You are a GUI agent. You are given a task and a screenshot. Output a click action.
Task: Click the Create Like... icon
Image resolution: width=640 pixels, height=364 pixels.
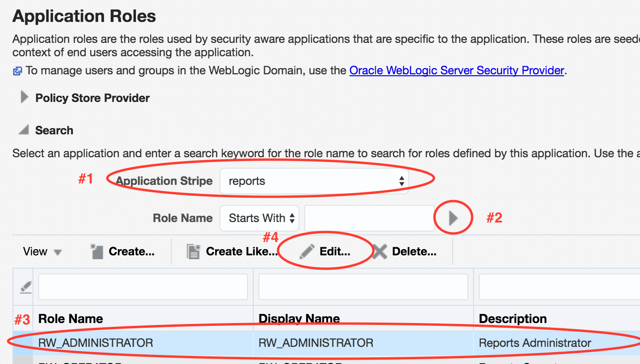click(x=193, y=251)
